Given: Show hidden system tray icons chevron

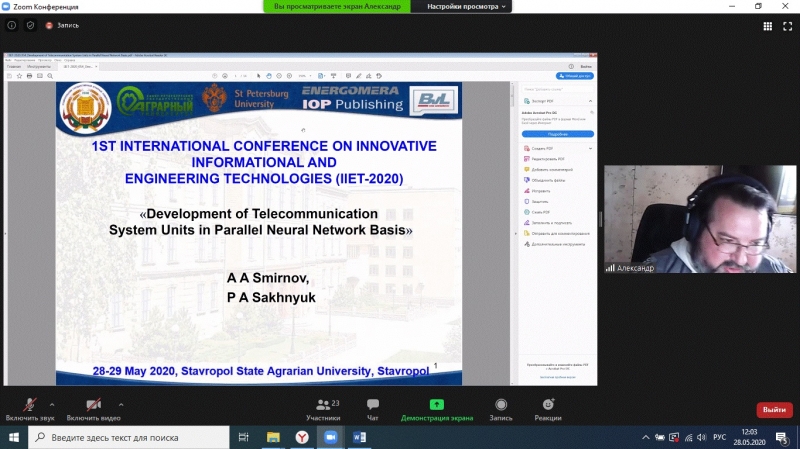Looking at the screenshot, I should (645, 437).
